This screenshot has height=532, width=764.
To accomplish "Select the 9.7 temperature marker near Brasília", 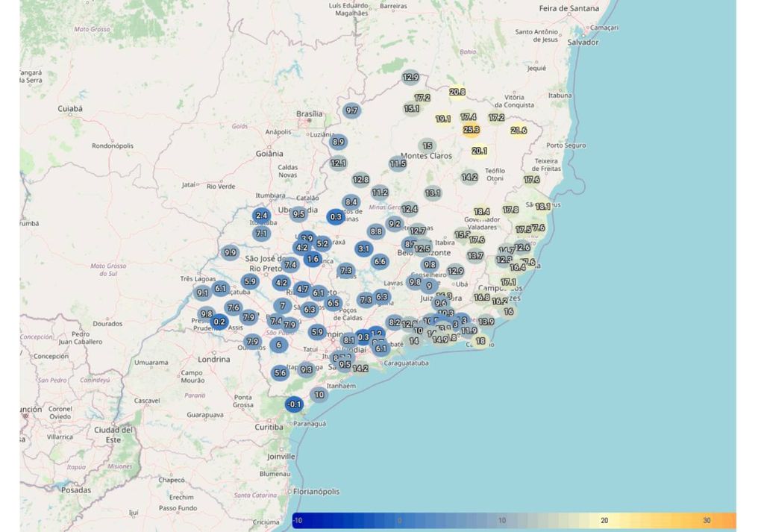I will [x=351, y=110].
